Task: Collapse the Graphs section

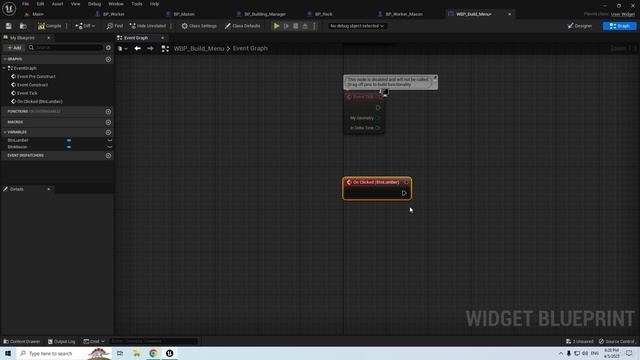Action: pos(5,59)
